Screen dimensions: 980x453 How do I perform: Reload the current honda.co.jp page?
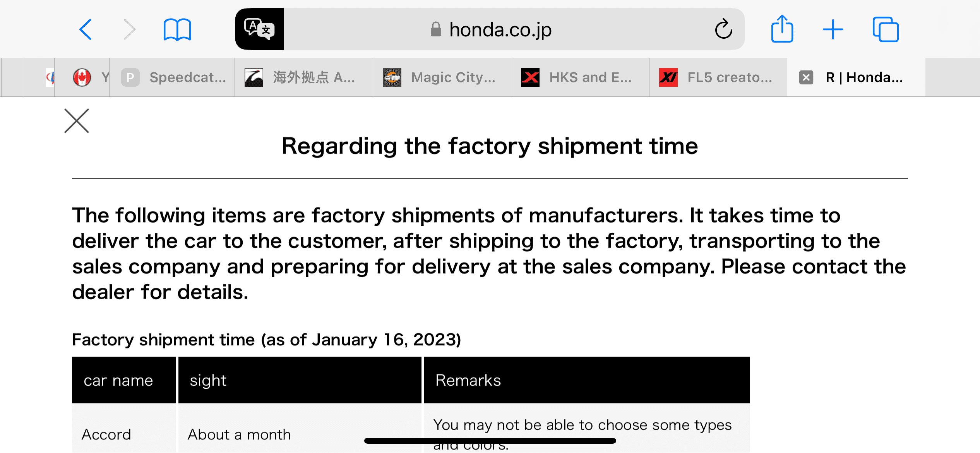tap(723, 29)
